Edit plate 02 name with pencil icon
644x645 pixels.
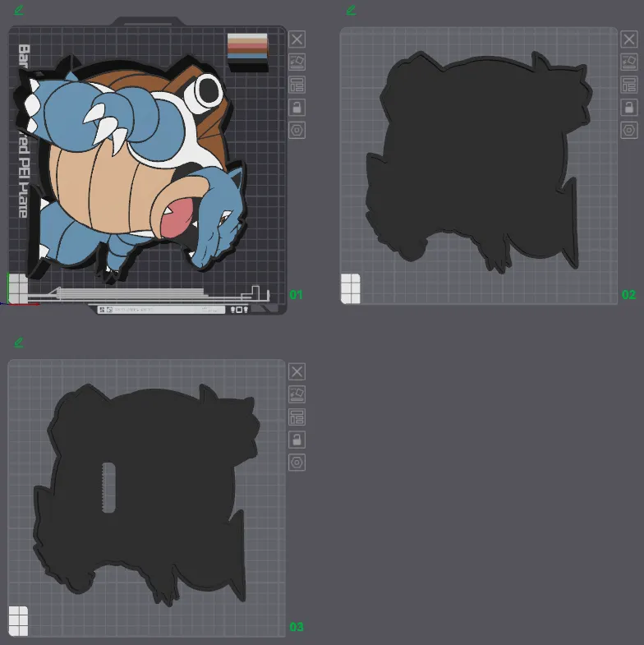click(x=351, y=10)
